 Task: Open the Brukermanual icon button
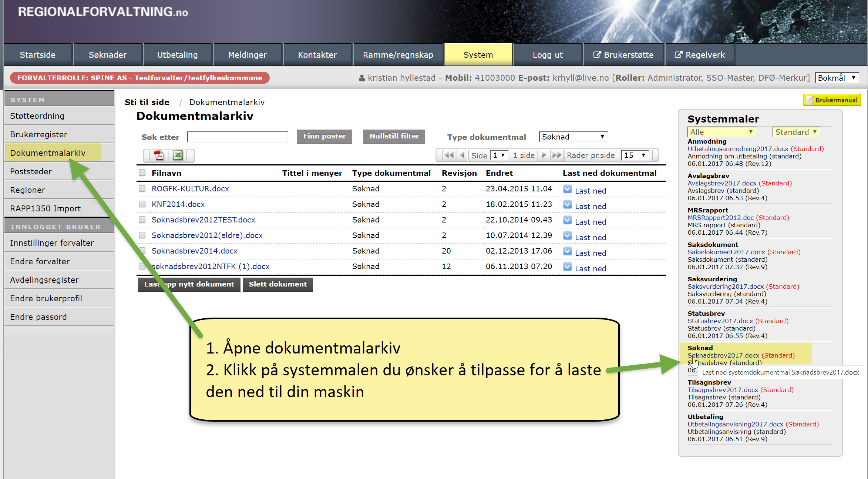pyautogui.click(x=832, y=100)
